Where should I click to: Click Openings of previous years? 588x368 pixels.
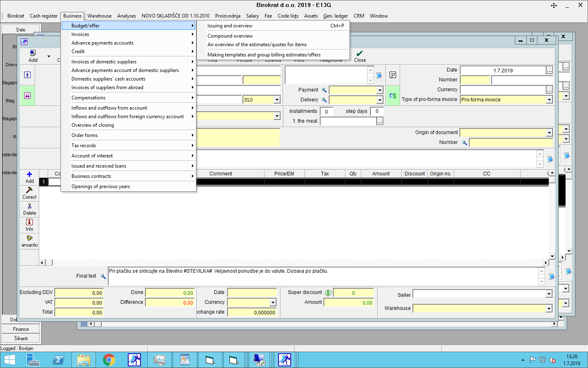(129, 186)
